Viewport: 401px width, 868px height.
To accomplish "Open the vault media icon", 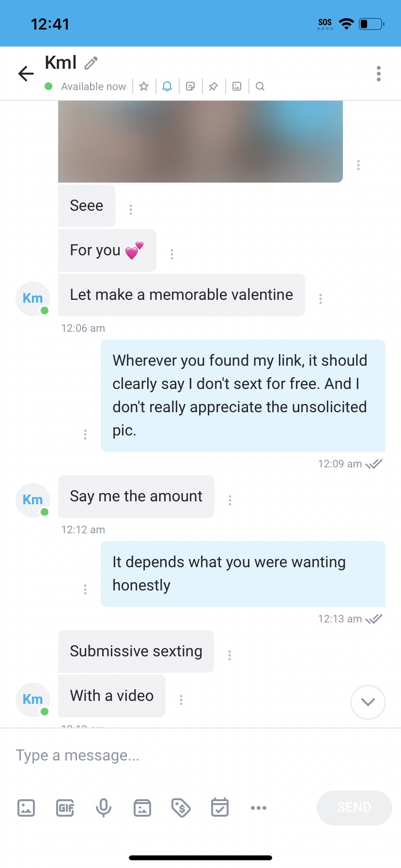I will click(142, 808).
